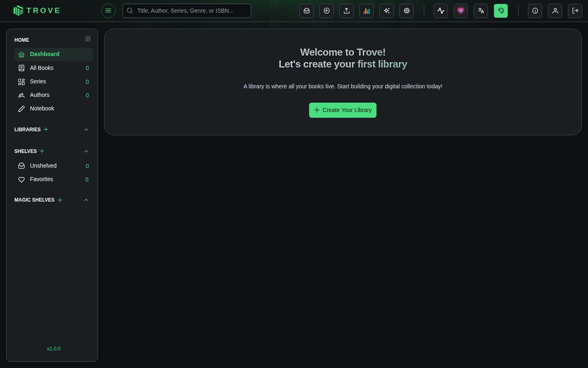Open the bar chart statistics icon
Screen dimensions: 588x368
(366, 11)
